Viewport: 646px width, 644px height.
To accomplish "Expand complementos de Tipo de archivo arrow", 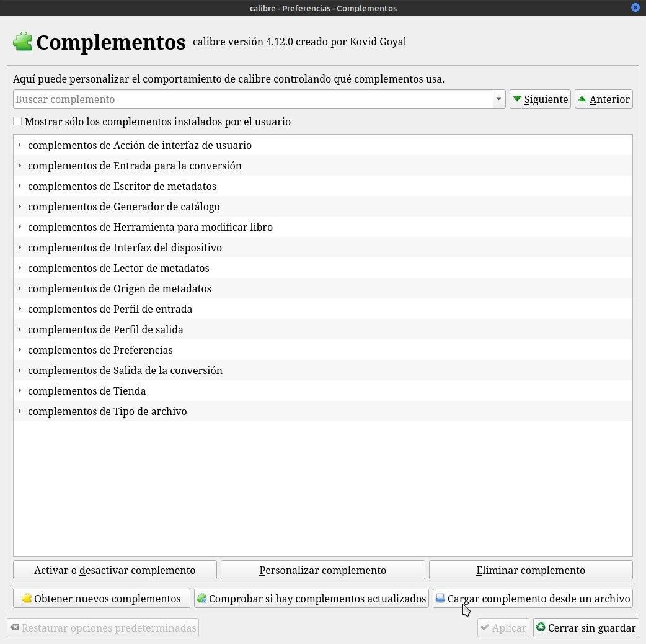I will coord(19,411).
